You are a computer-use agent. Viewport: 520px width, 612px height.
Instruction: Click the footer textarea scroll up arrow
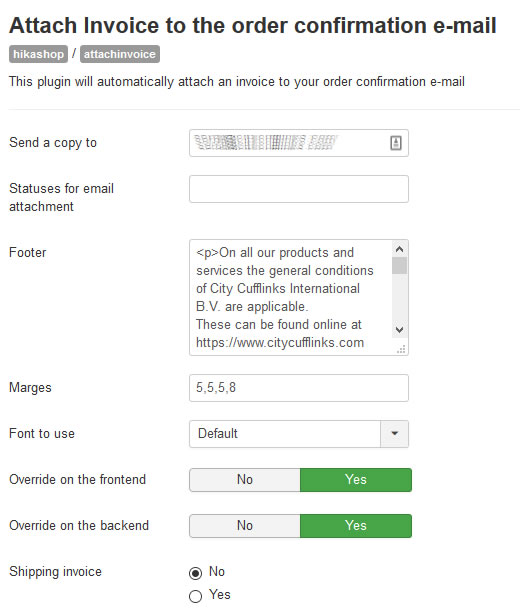(399, 249)
